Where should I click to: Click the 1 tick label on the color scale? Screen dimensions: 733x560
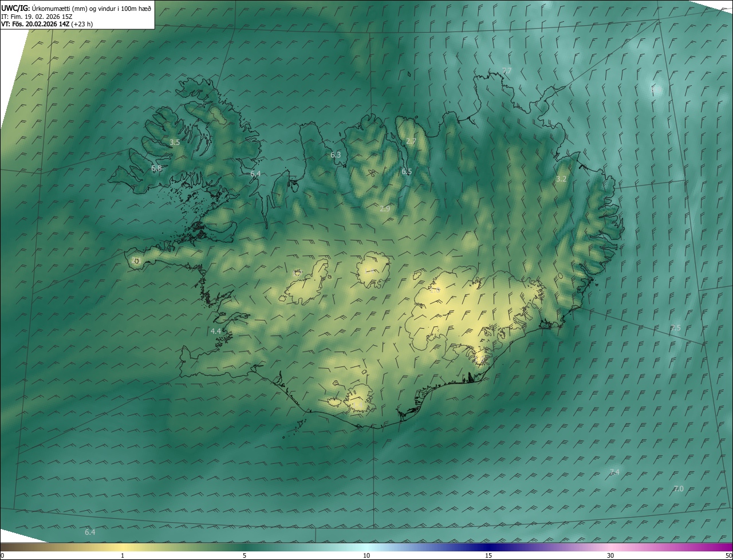pos(123,555)
